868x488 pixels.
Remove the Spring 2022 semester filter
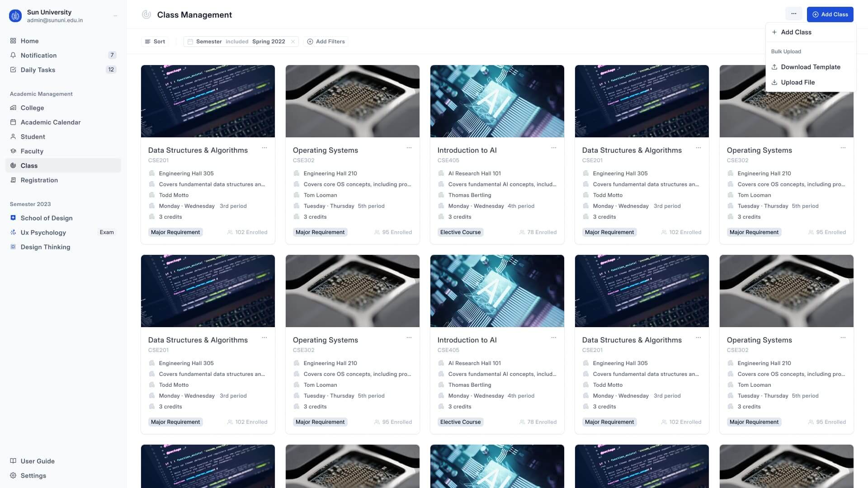(x=293, y=42)
